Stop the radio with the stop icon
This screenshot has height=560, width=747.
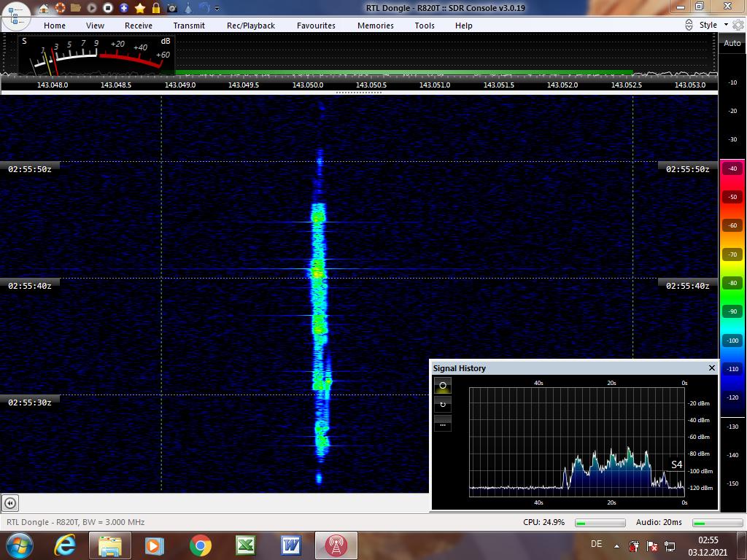point(108,8)
